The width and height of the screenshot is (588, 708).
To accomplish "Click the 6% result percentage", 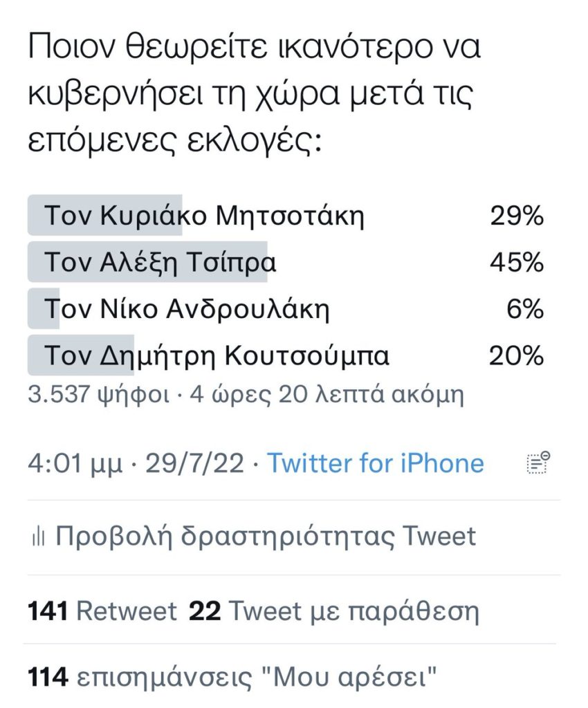I will [525, 309].
